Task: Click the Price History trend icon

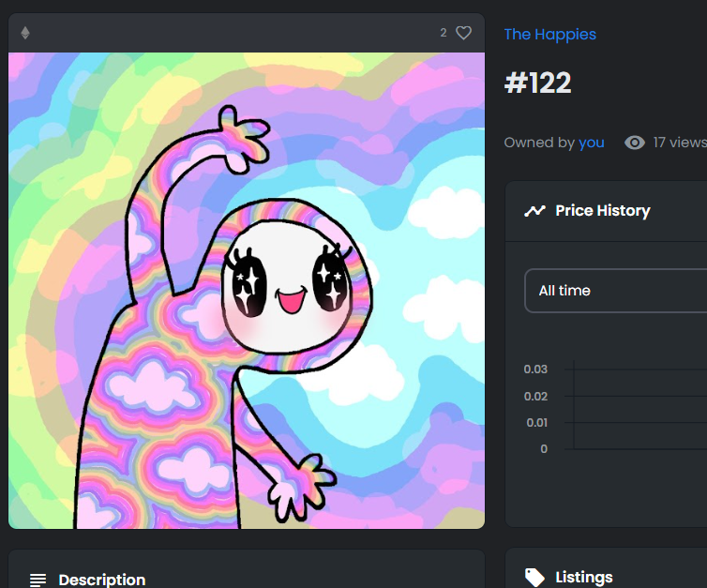Action: [x=534, y=211]
